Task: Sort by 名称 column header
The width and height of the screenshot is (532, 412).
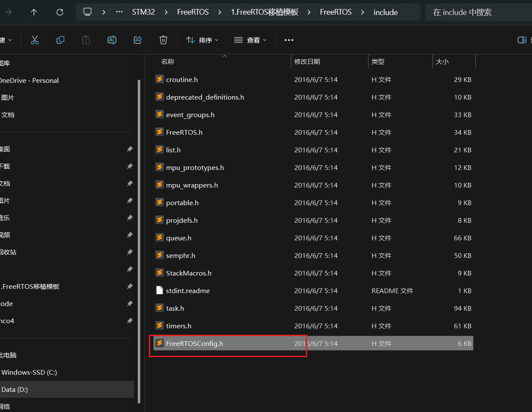Action: [x=168, y=62]
